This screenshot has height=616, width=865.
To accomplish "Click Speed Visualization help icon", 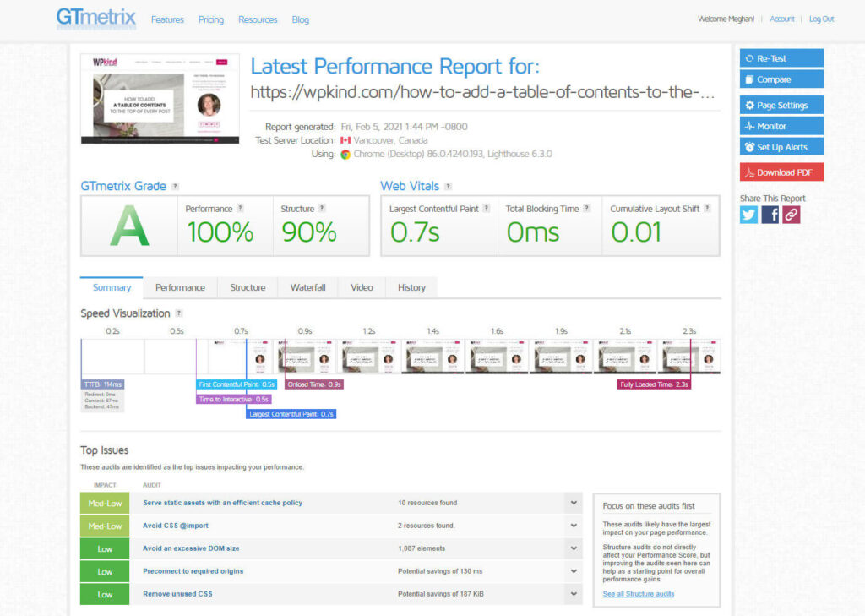I will tap(179, 313).
